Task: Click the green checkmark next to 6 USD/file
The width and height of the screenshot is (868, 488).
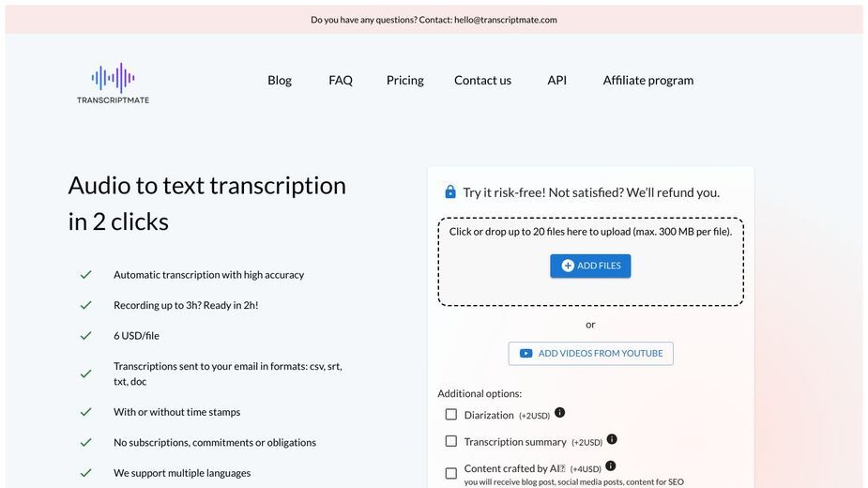Action: pos(85,336)
